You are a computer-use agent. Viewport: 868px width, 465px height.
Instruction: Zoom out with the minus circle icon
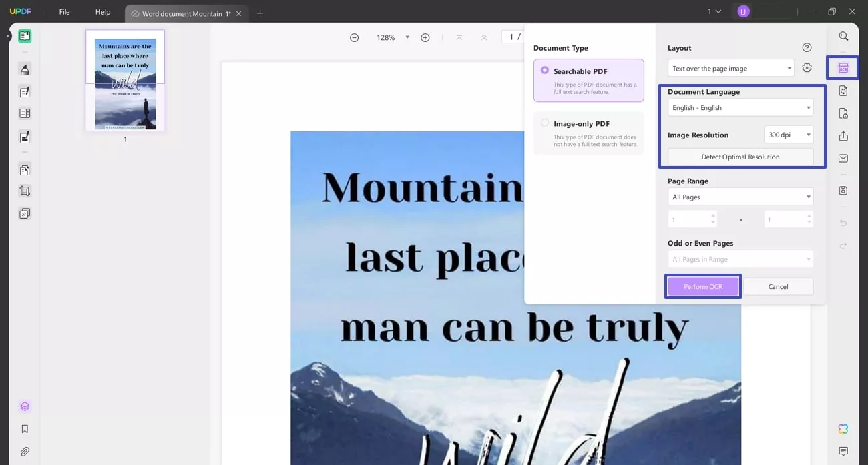[354, 37]
